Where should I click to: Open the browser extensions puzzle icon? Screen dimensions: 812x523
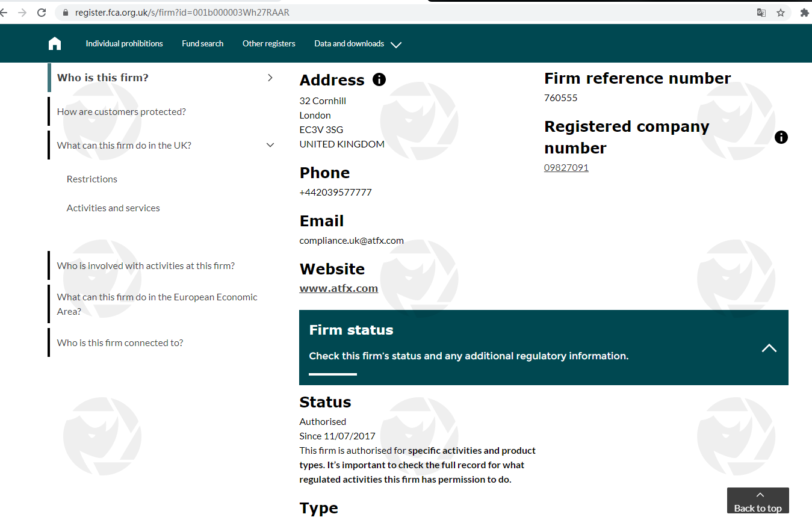tap(804, 13)
